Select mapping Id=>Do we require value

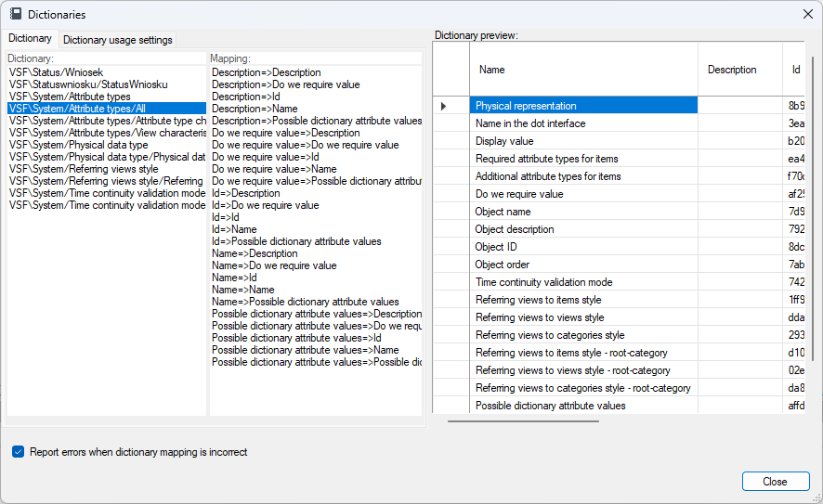(x=316, y=205)
